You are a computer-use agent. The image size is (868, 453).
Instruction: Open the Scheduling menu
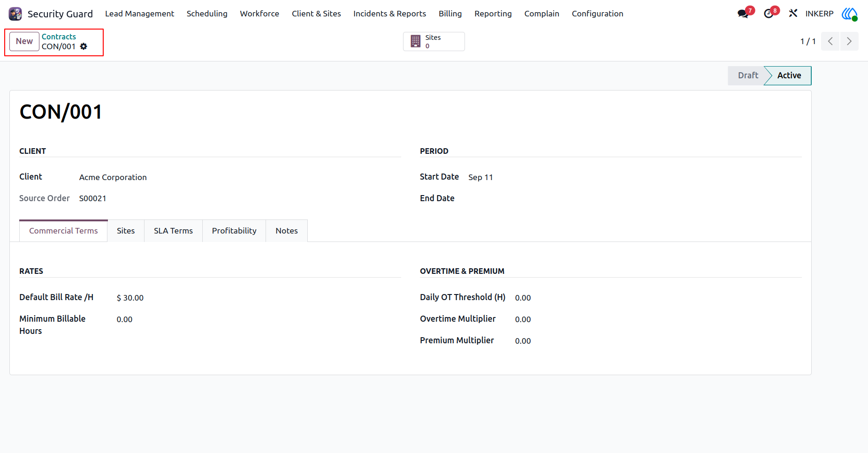pyautogui.click(x=207, y=14)
